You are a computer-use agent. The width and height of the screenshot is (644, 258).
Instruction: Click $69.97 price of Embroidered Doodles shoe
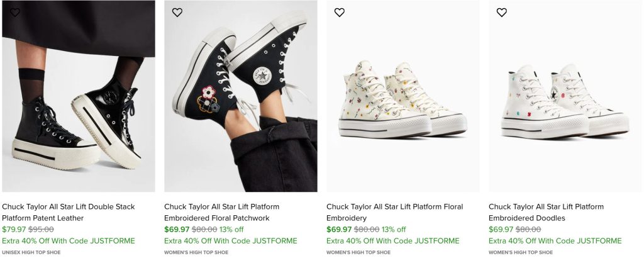pos(501,230)
